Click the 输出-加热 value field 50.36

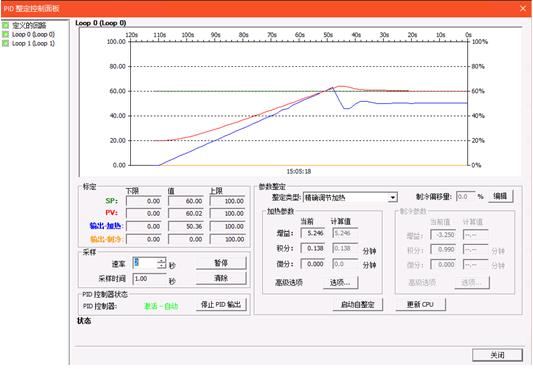click(186, 226)
